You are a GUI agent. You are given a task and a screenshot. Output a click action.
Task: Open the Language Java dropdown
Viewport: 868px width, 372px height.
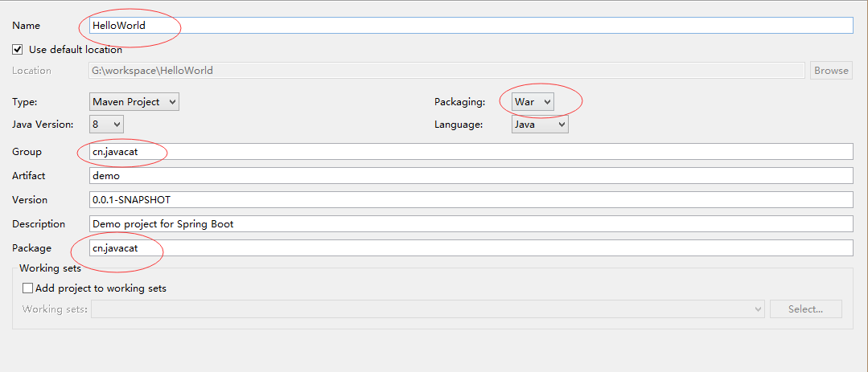click(540, 124)
